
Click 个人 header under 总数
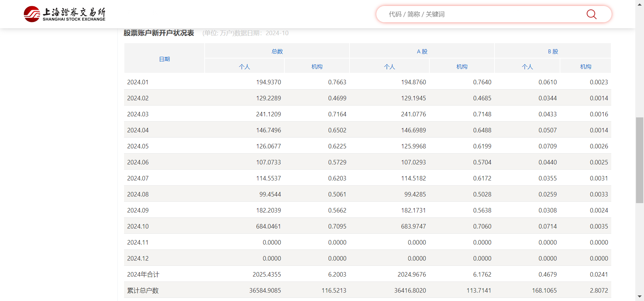coord(244,67)
